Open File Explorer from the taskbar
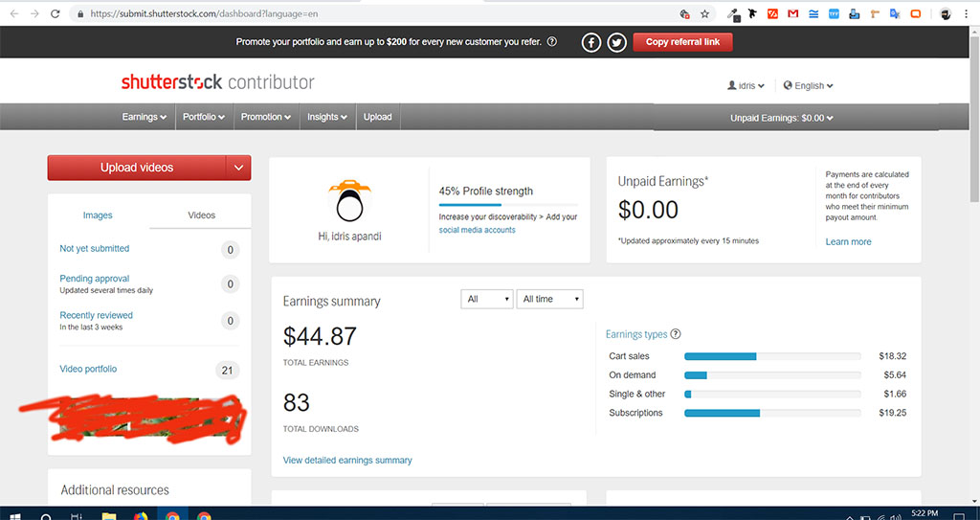Image resolution: width=980 pixels, height=520 pixels. pos(109,517)
